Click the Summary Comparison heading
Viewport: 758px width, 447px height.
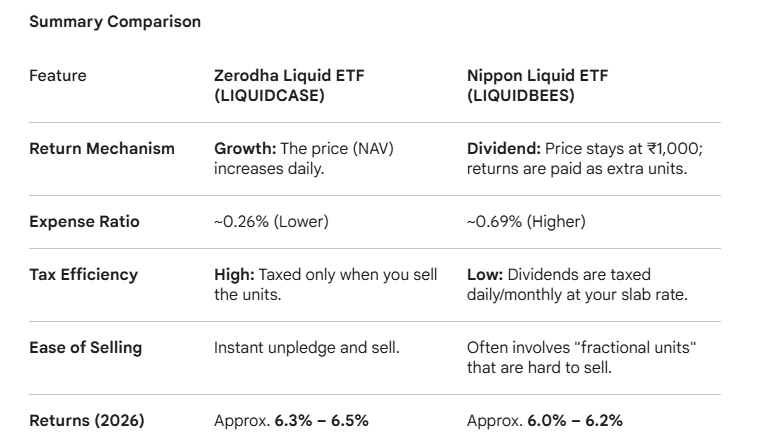coord(115,22)
